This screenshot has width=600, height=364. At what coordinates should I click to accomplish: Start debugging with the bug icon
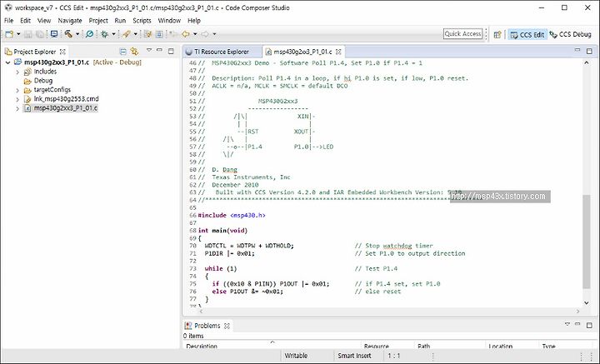(x=104, y=34)
